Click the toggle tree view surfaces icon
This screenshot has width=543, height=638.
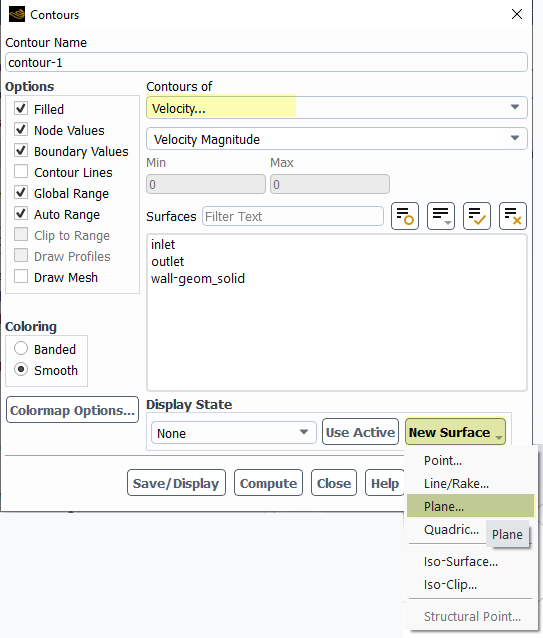point(405,216)
